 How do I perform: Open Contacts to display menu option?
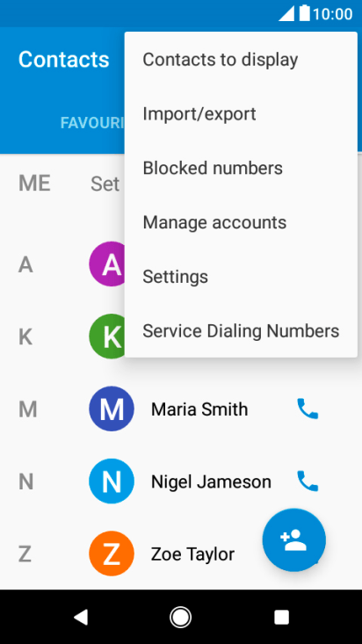(x=241, y=59)
